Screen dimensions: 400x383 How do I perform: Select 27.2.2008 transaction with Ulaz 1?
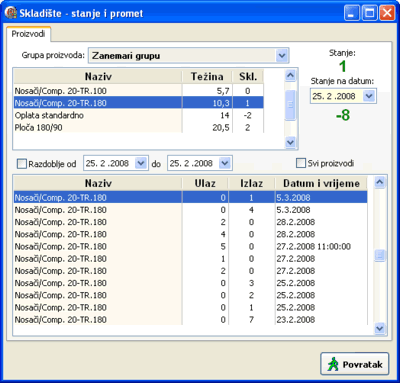coord(190,259)
